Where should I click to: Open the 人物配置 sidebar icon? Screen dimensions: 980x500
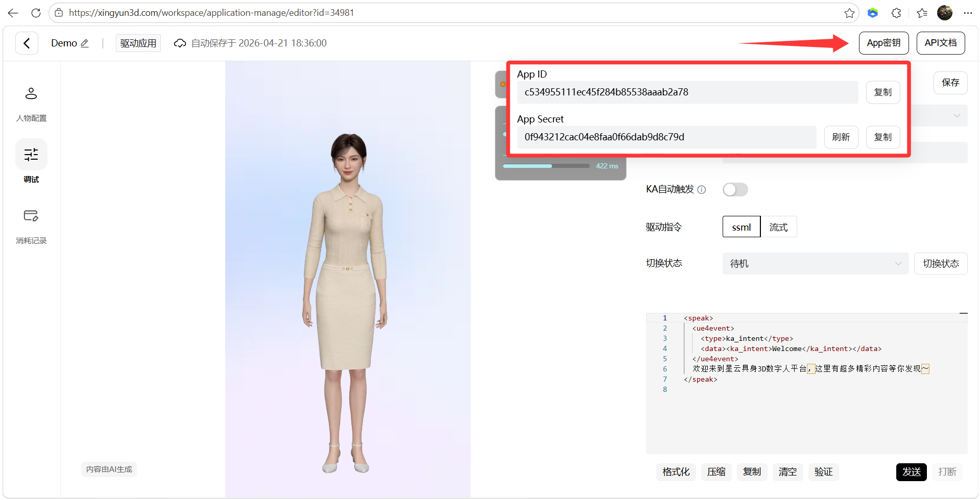tap(31, 93)
